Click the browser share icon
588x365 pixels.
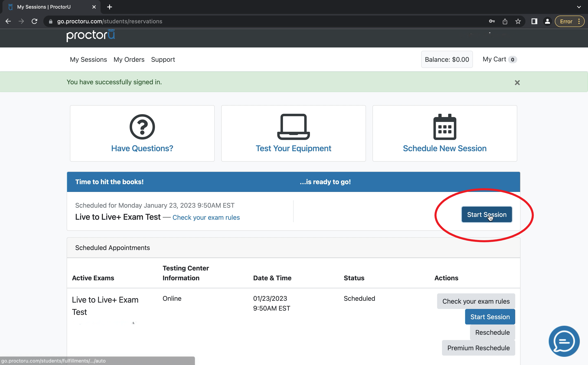click(x=505, y=21)
